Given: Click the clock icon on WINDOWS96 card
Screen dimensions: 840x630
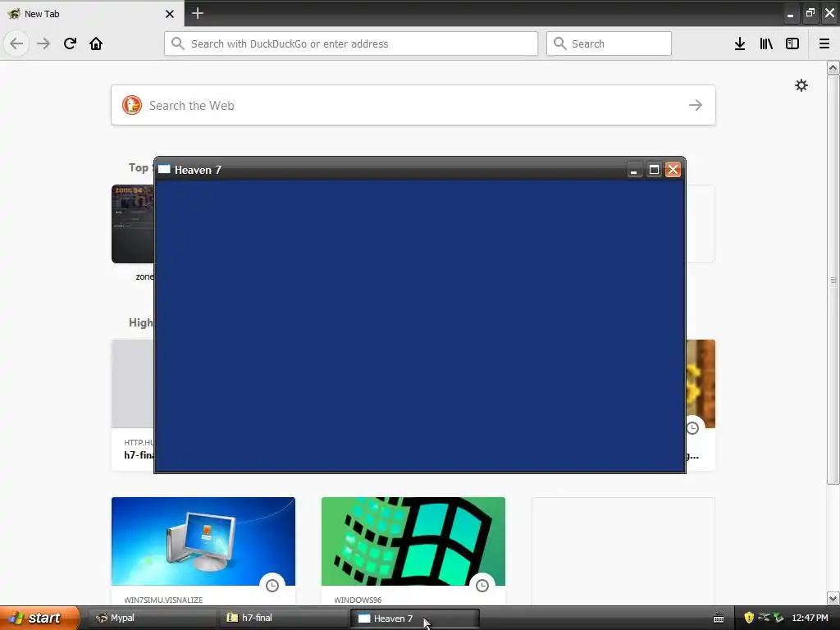Looking at the screenshot, I should point(482,586).
